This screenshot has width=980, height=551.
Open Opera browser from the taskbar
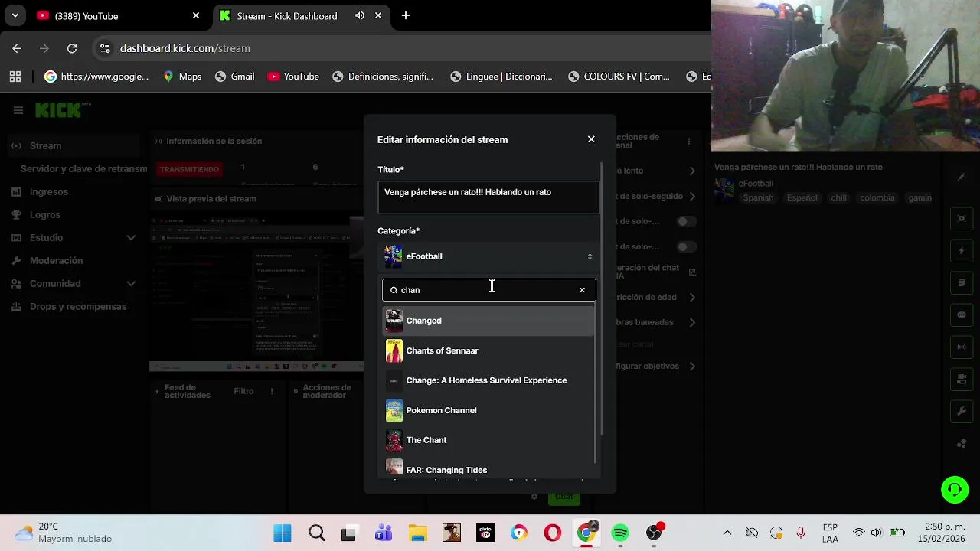(x=552, y=533)
